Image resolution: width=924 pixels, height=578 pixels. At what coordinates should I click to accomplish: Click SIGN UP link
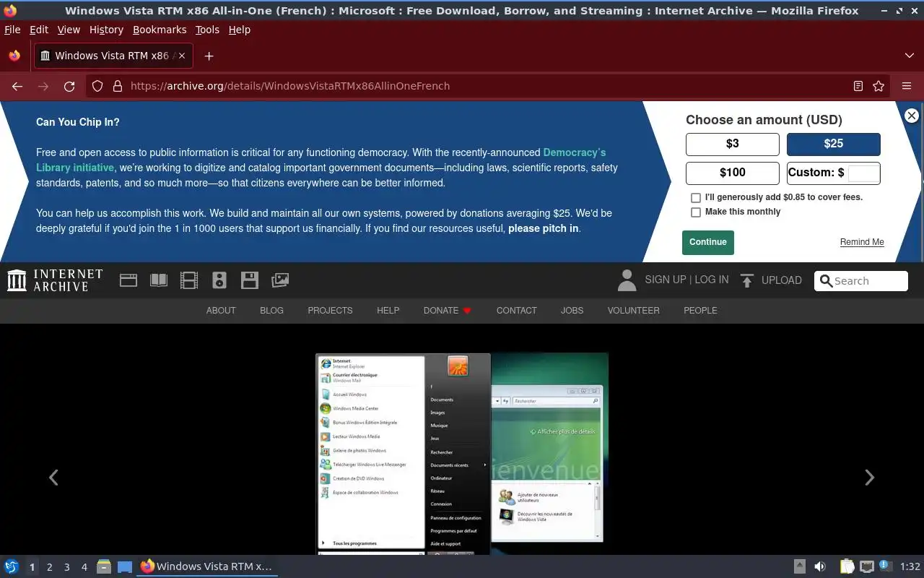(665, 280)
